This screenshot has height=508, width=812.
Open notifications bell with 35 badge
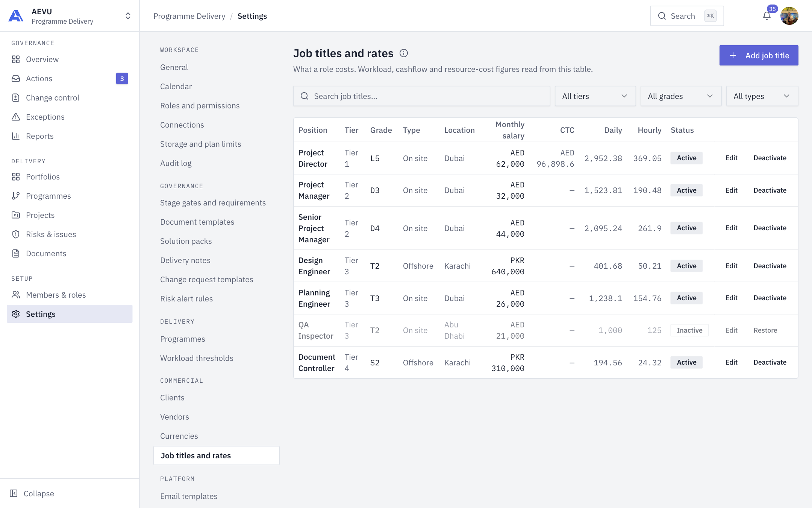pyautogui.click(x=767, y=16)
